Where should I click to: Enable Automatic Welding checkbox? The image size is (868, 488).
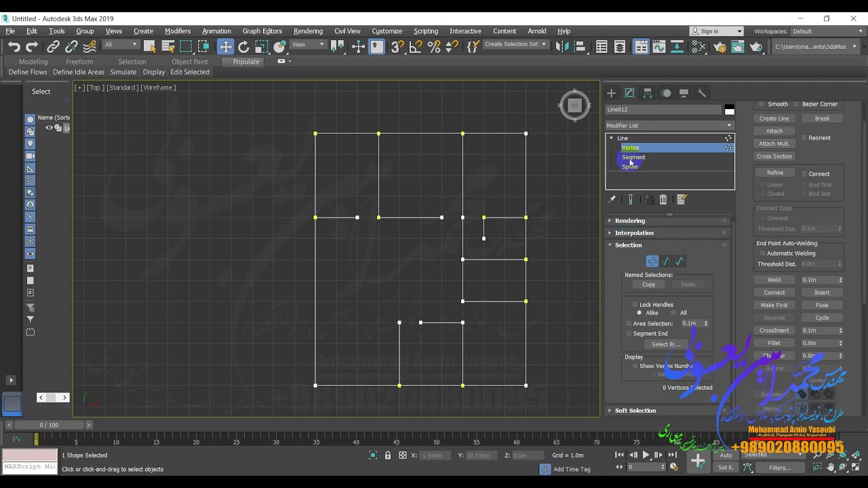click(x=762, y=253)
